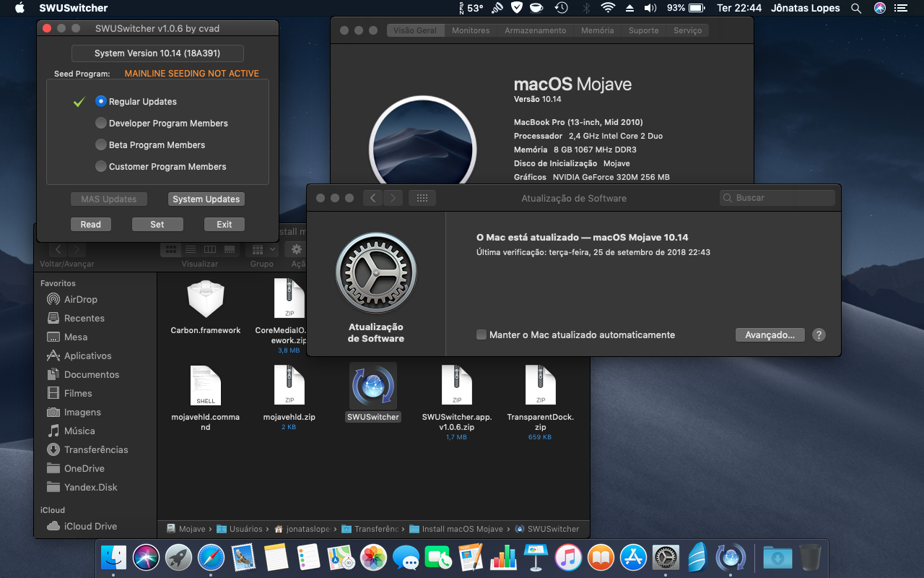Open Mail stamp icon in Dock
924x578 pixels.
[243, 558]
